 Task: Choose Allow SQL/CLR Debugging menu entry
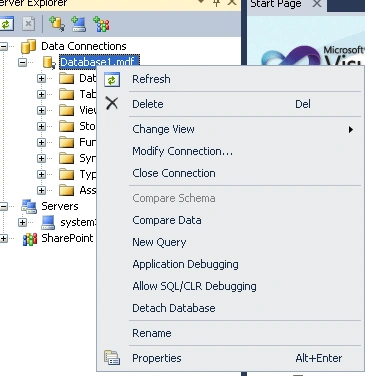click(230, 286)
